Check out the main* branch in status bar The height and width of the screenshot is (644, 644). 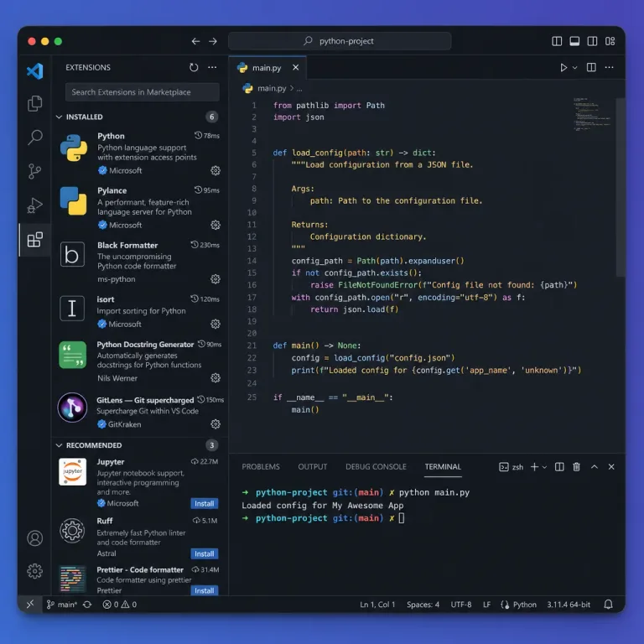(x=61, y=604)
